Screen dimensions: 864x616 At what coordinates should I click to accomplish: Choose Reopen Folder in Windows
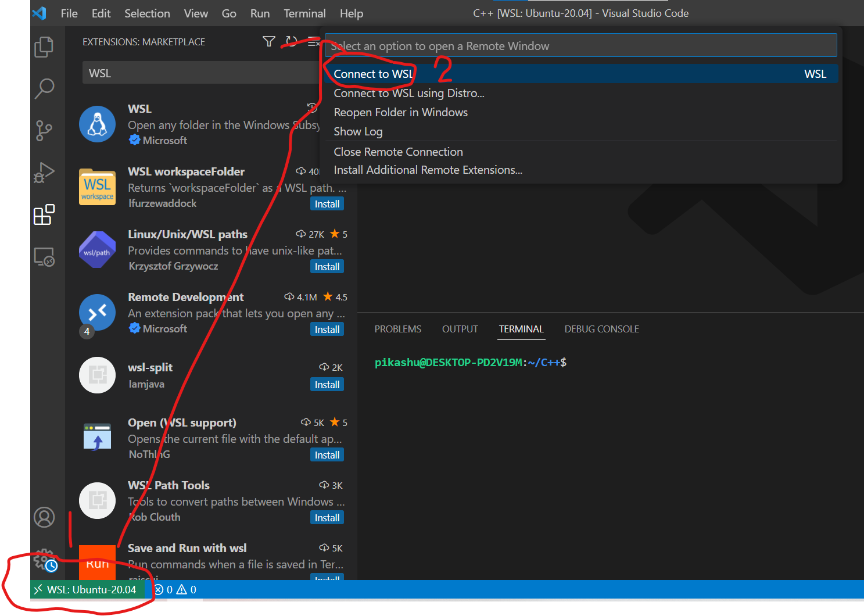(581, 112)
